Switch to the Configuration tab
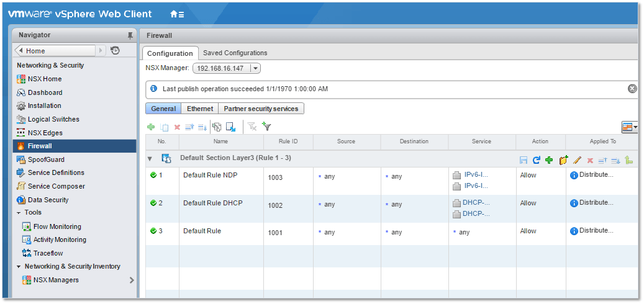The height and width of the screenshot is (304, 644). 170,53
